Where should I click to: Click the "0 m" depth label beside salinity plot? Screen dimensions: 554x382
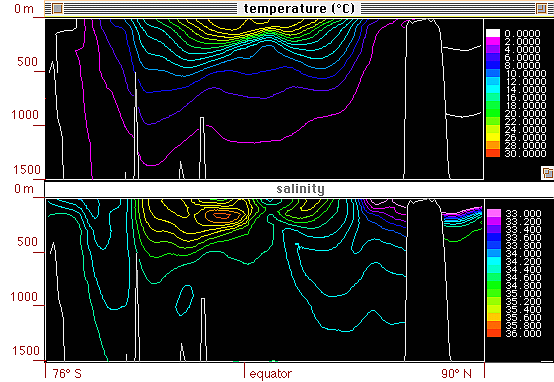click(24, 189)
